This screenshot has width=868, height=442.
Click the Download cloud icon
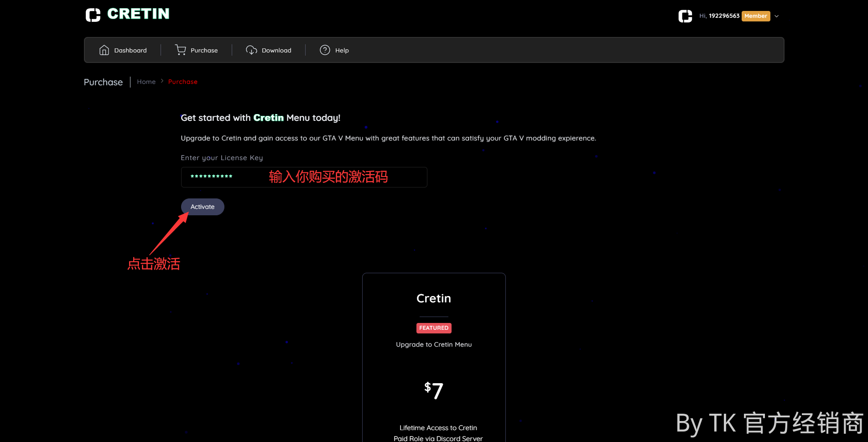pos(251,50)
